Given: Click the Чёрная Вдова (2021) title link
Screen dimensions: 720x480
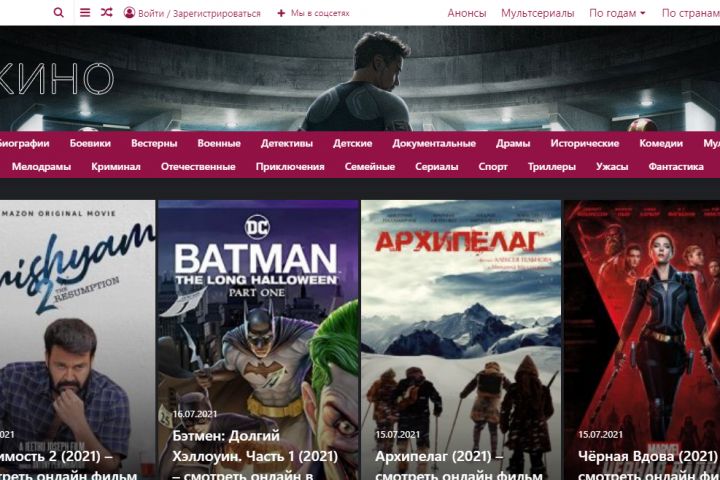Looking at the screenshot, I should tap(648, 466).
